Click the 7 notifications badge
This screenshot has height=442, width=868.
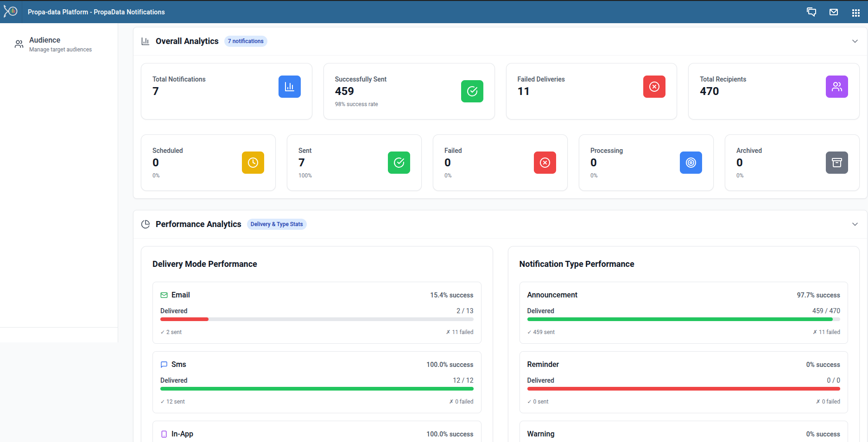pos(246,41)
